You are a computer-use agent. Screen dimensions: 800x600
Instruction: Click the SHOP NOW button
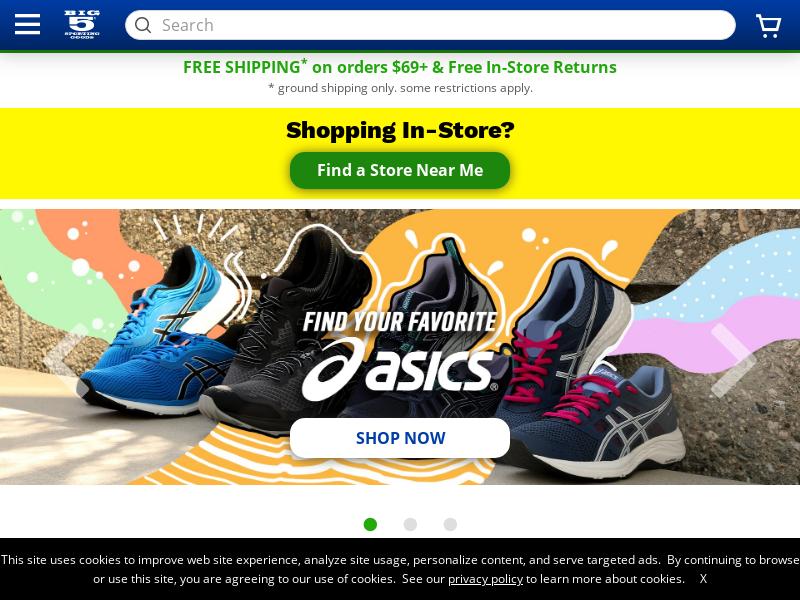(x=400, y=438)
